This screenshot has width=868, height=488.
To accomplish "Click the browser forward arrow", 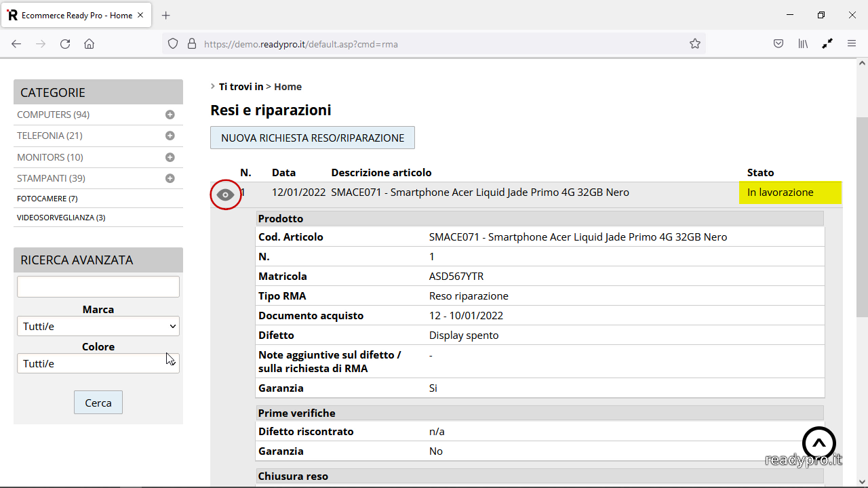I will pos(41,44).
